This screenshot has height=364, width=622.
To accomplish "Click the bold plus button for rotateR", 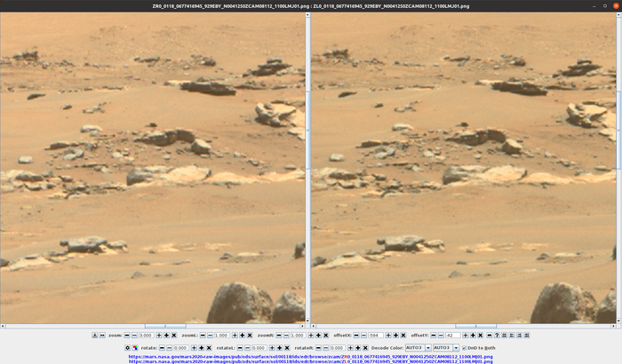I will [x=358, y=348].
